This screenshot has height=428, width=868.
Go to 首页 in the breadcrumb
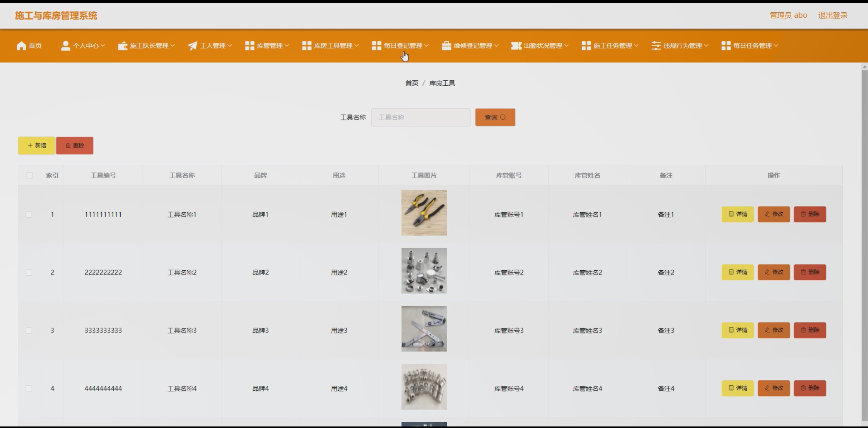412,83
